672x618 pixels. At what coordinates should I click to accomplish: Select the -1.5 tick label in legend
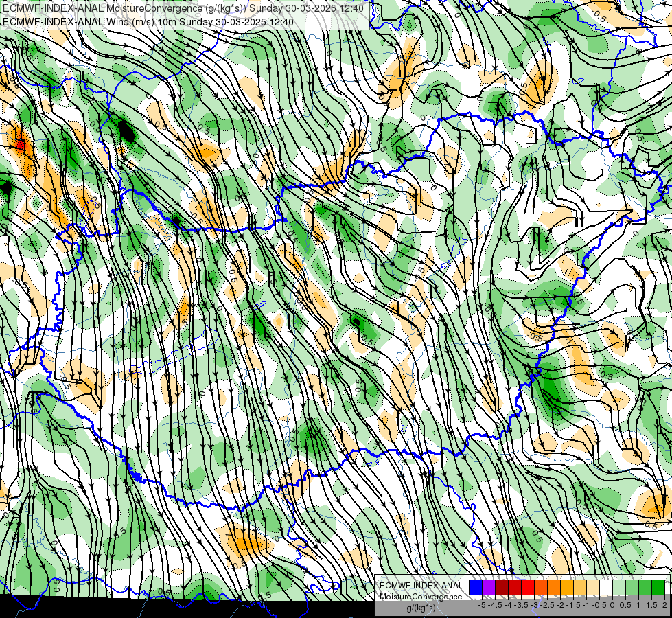573,605
